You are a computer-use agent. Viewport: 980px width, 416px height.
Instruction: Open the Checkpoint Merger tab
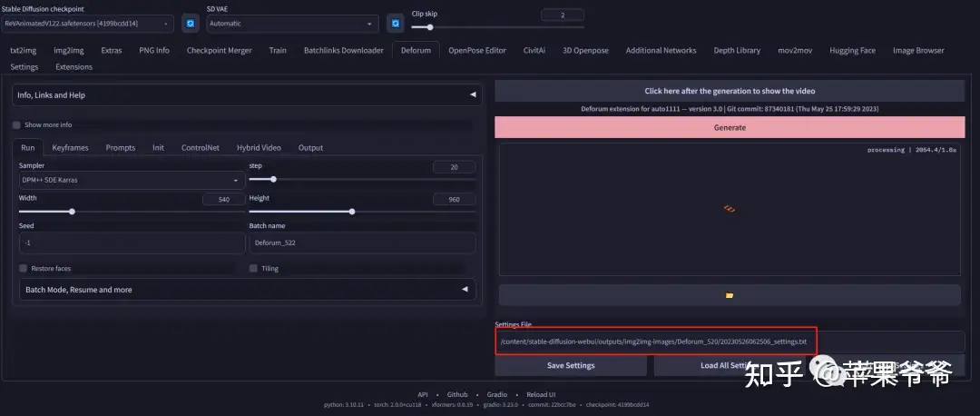click(220, 51)
